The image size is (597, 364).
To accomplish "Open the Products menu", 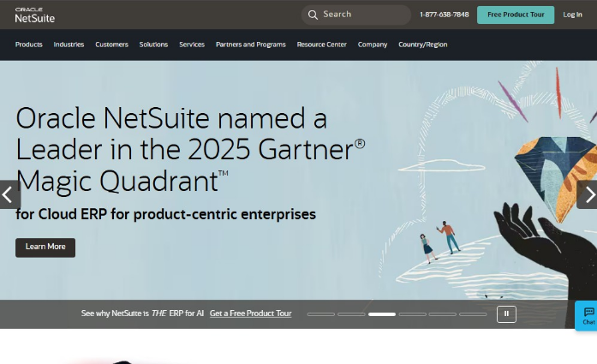I will pyautogui.click(x=29, y=45).
